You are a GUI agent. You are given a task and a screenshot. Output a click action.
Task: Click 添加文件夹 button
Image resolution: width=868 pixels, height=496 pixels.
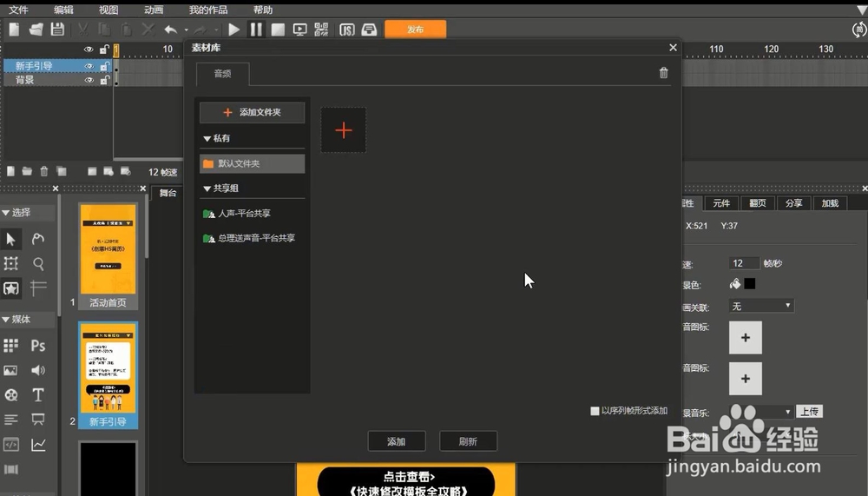click(x=252, y=113)
